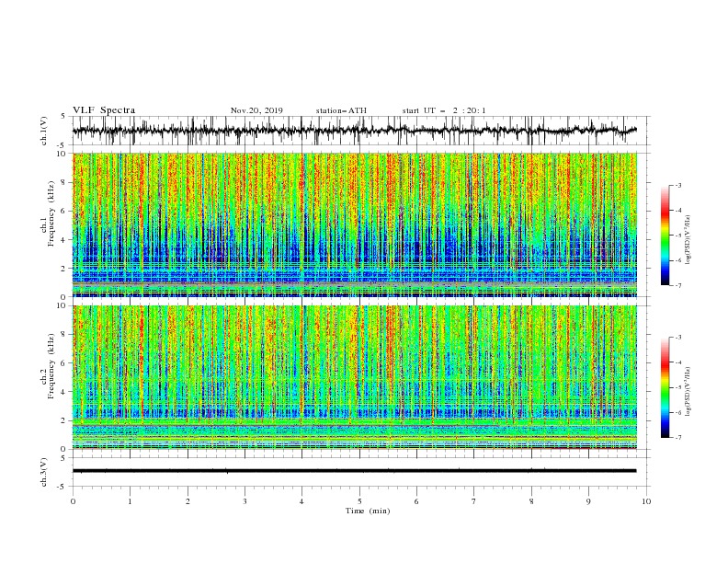Select the log(PSD) label beside ch.2 colorbar
This screenshot has width=728, height=563.
(688, 391)
